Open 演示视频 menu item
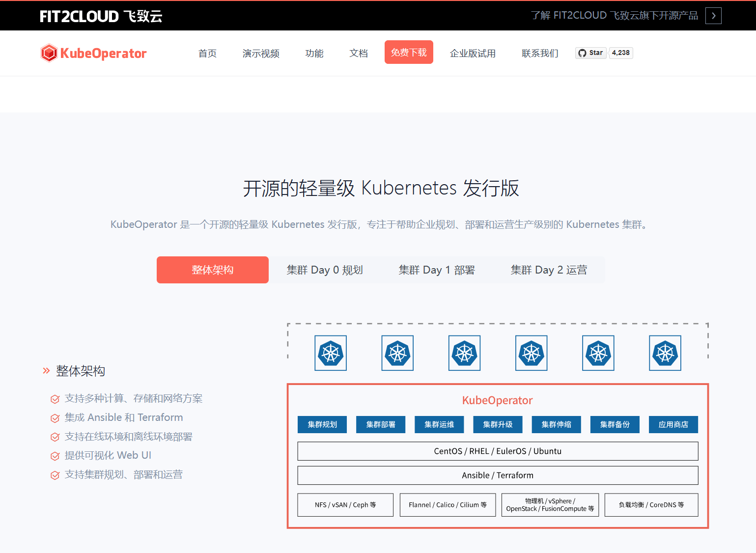The image size is (756, 553). (261, 53)
